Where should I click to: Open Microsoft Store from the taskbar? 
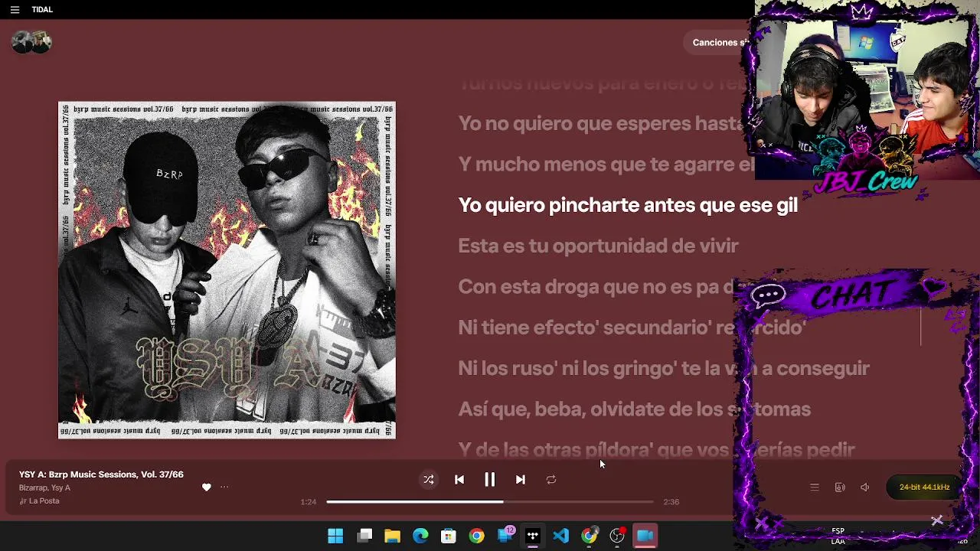[x=449, y=536]
